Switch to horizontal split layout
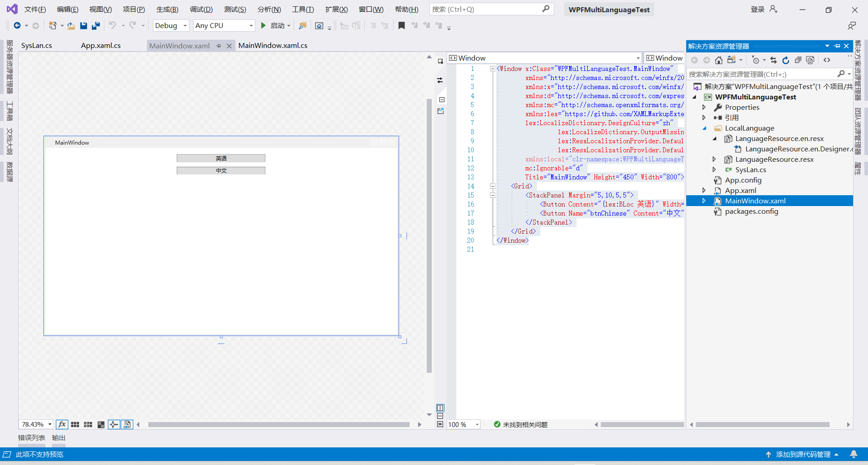This screenshot has height=465, width=868. tap(440, 416)
